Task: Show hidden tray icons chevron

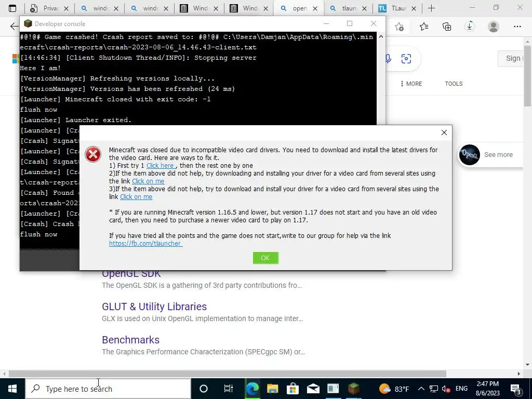Action: pyautogui.click(x=421, y=389)
